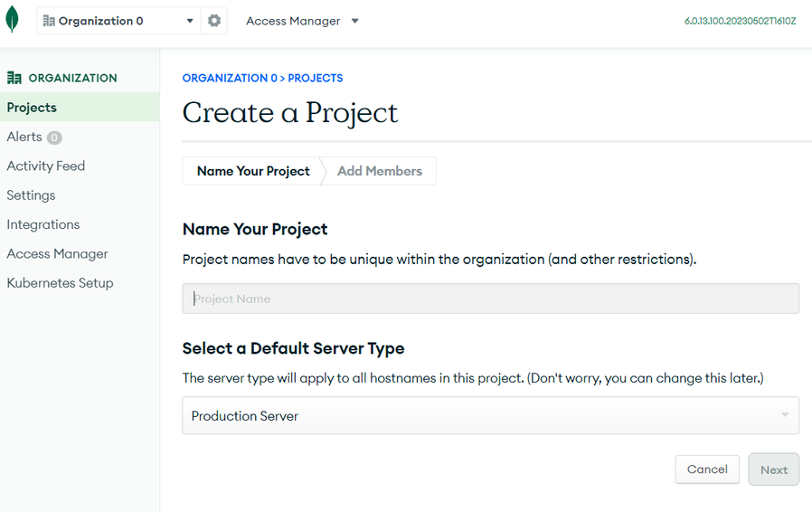812x512 pixels.
Task: Open Kubernetes Setup
Action: click(60, 283)
